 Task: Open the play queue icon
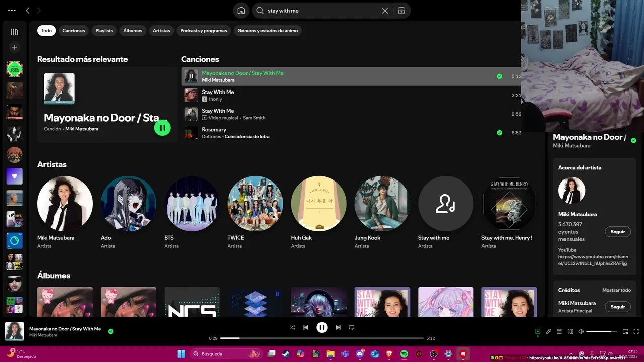point(559,331)
